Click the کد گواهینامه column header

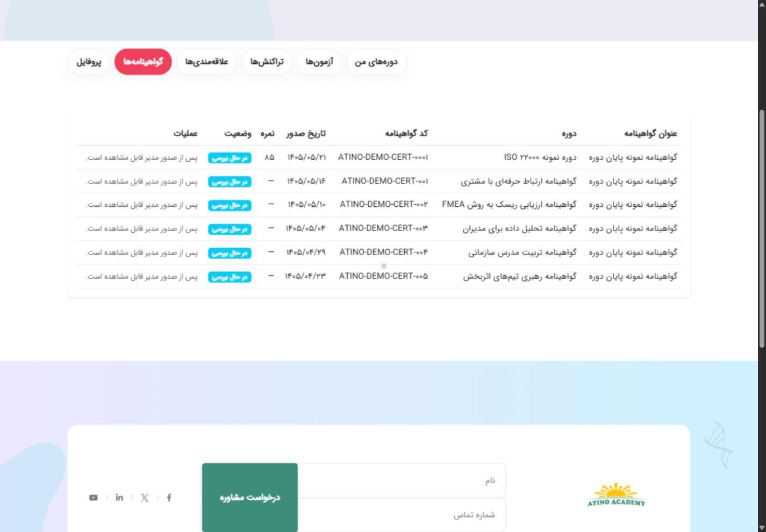[406, 133]
